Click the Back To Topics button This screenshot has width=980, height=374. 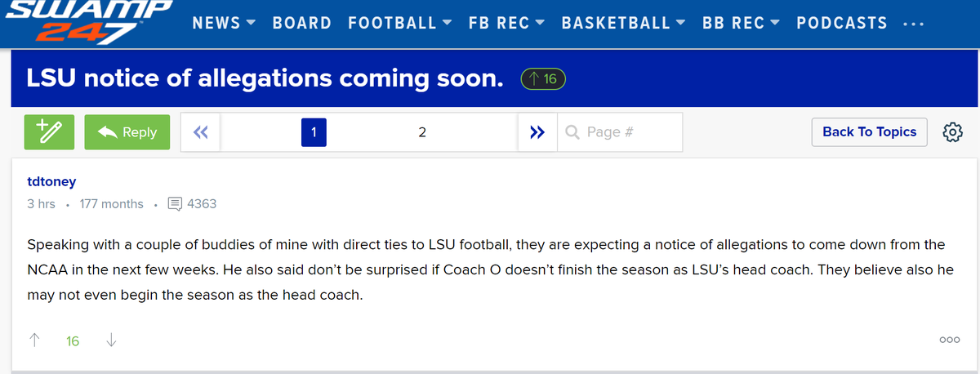pos(870,131)
